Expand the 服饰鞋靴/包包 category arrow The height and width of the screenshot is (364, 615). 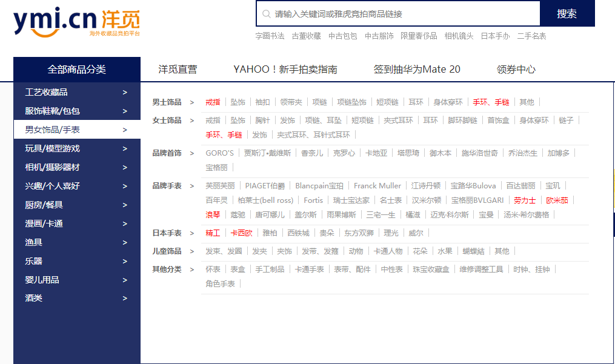(x=125, y=111)
